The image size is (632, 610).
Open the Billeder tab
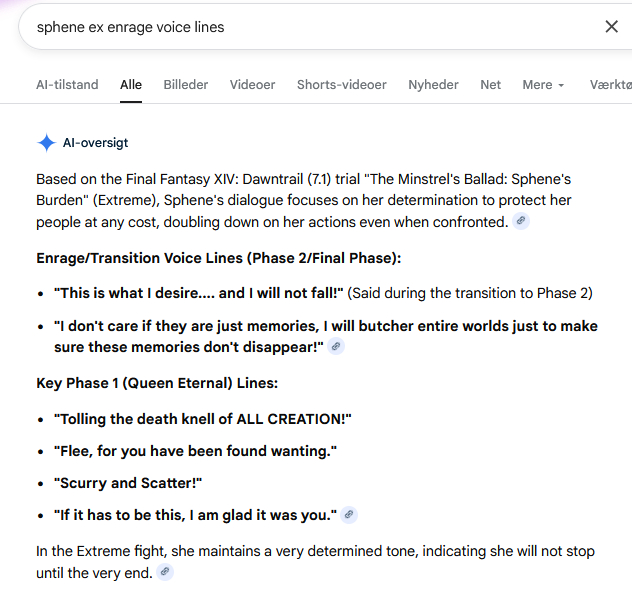(x=186, y=85)
